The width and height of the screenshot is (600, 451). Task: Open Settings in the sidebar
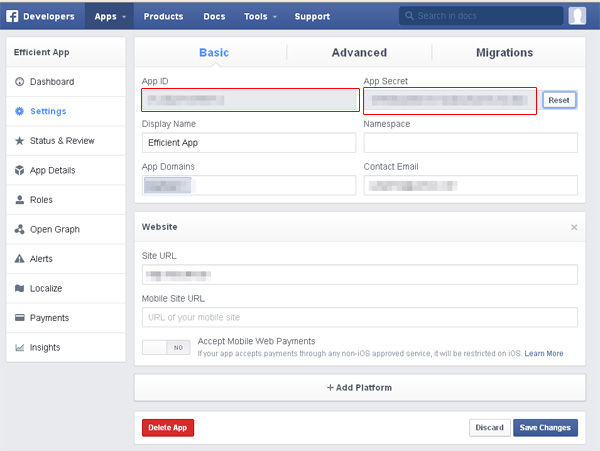pos(66,111)
